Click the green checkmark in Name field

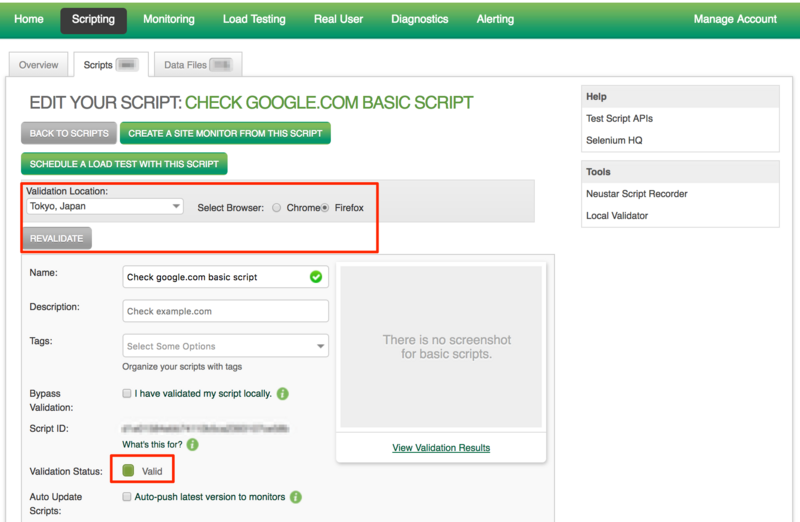316,277
